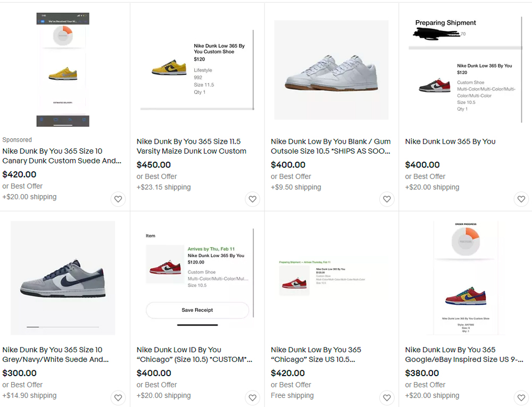Open Blank / Gum Outsole Size 10.5 listing title
This screenshot has height=407, width=532.
[330, 146]
